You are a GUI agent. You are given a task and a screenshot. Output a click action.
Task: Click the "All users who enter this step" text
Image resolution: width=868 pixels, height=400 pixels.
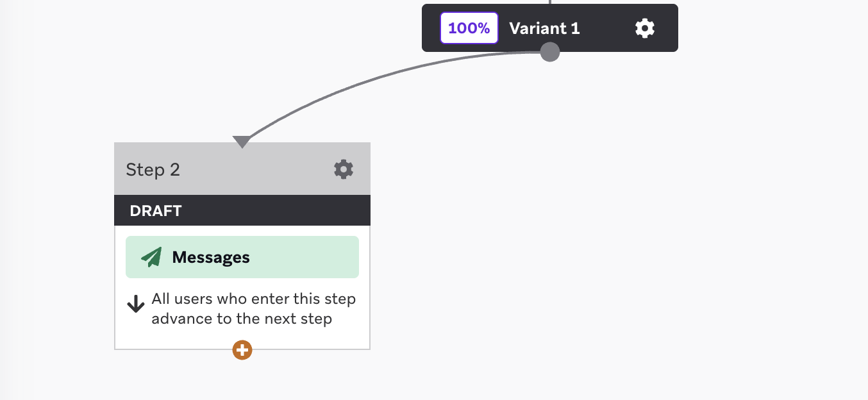[x=253, y=299]
